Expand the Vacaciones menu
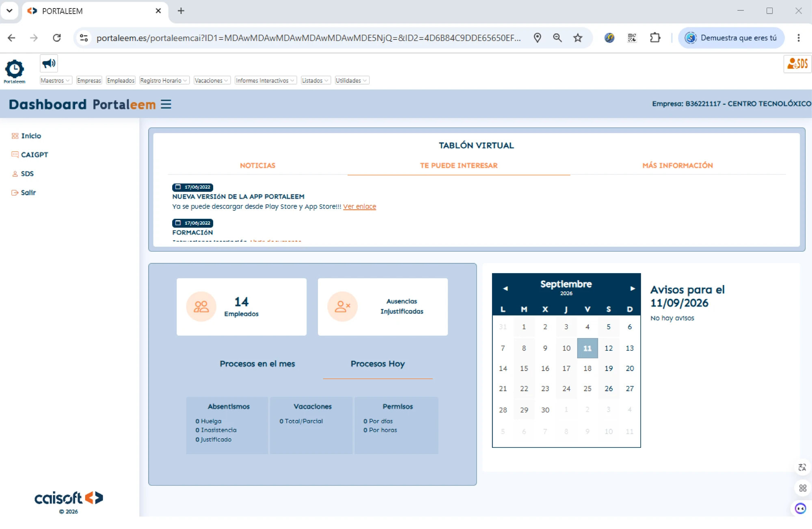The height and width of the screenshot is (529, 812). pyautogui.click(x=212, y=80)
